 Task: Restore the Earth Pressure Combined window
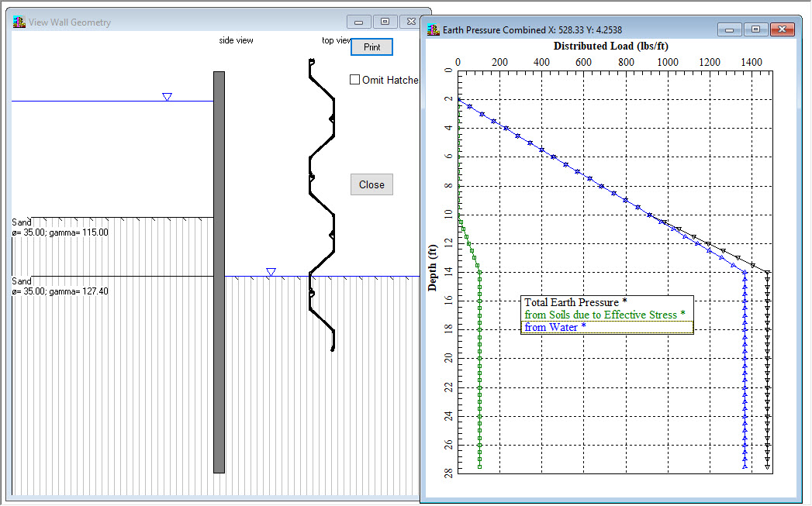click(x=755, y=29)
